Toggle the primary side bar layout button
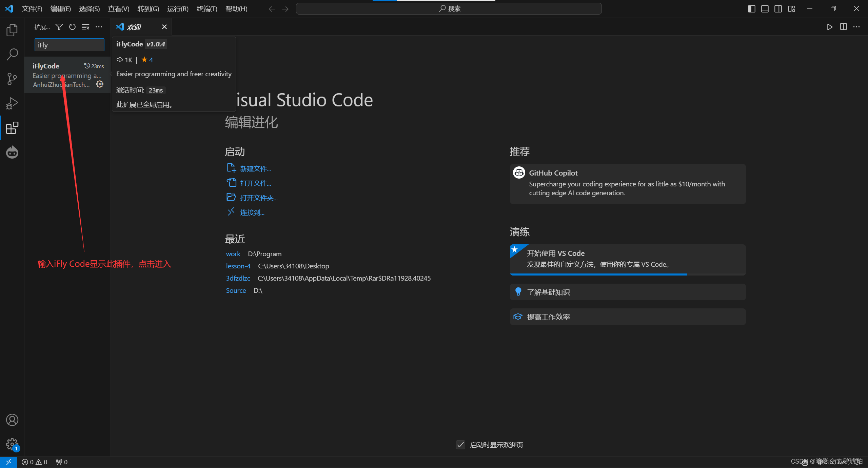 click(751, 9)
